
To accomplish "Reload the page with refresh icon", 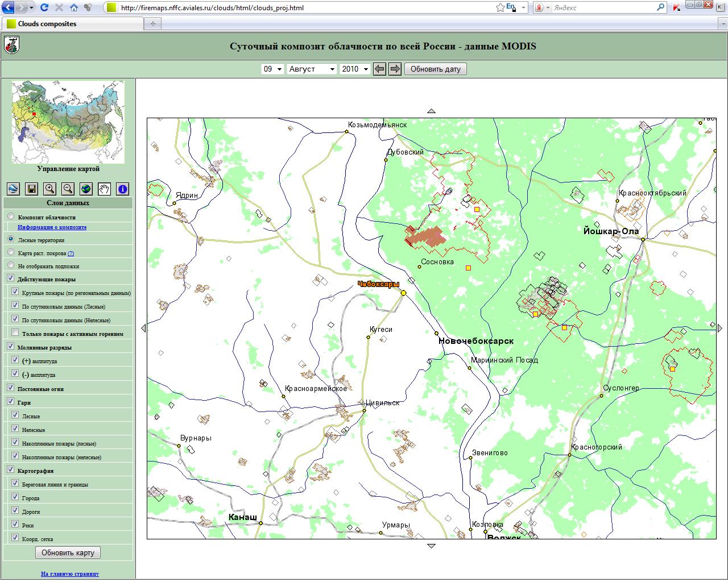I will click(44, 7).
